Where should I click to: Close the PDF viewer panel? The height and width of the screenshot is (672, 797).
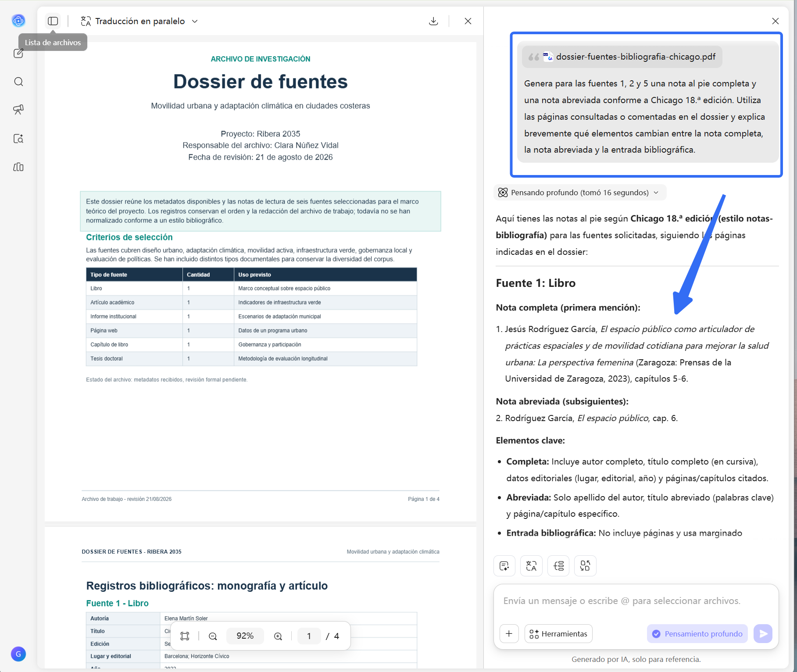pyautogui.click(x=468, y=21)
